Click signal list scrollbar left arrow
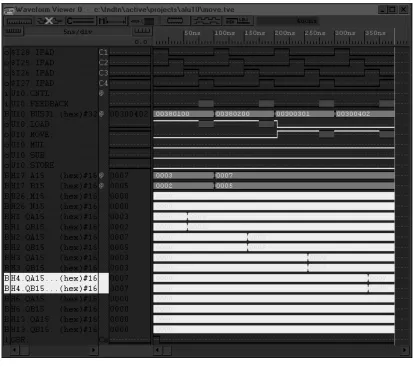The height and width of the screenshot is (367, 413). 14,350
